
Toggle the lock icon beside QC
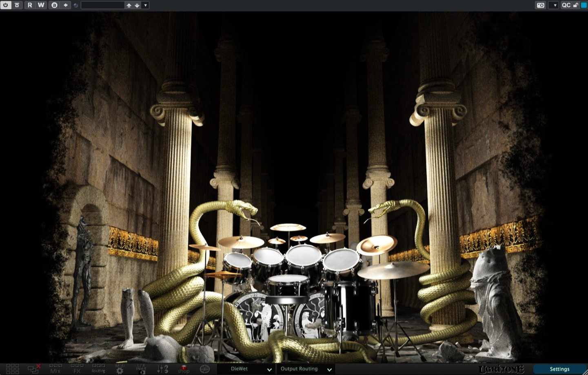click(x=576, y=5)
